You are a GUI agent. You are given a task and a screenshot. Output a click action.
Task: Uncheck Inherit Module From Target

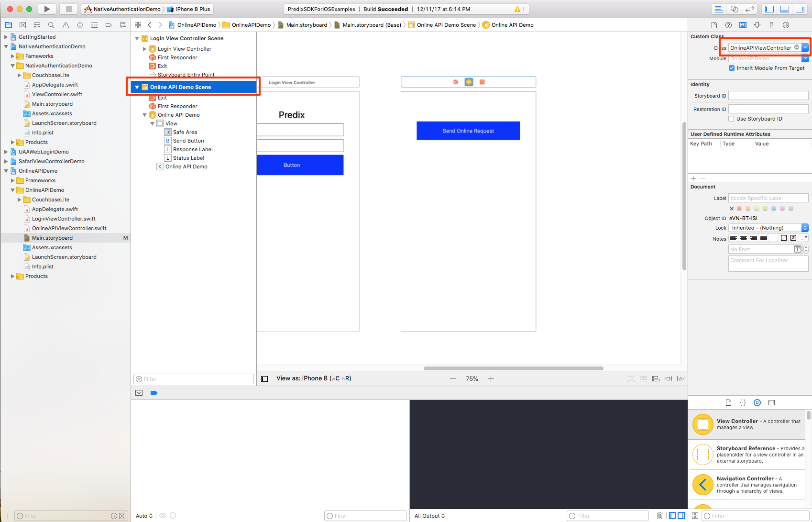pos(732,68)
